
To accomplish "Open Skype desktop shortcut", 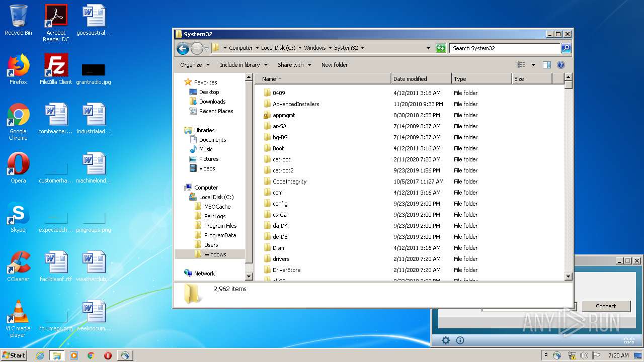I will point(18,217).
